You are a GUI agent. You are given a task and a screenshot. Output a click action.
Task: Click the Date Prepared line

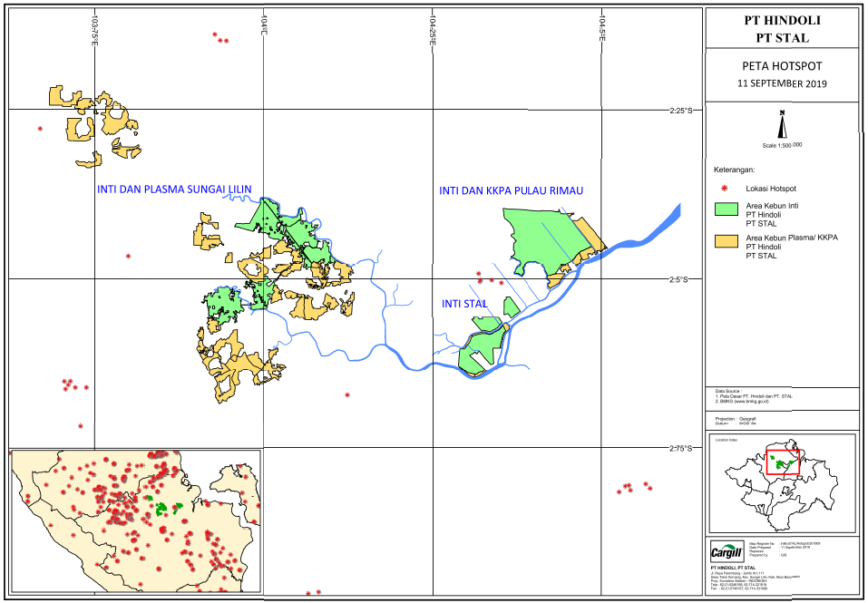tap(779, 547)
